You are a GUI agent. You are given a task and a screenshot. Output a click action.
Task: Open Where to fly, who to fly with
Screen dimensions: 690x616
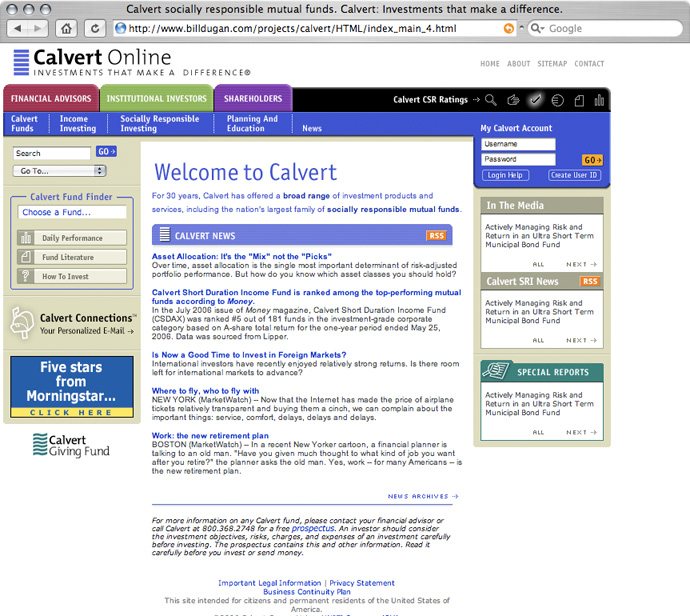206,391
